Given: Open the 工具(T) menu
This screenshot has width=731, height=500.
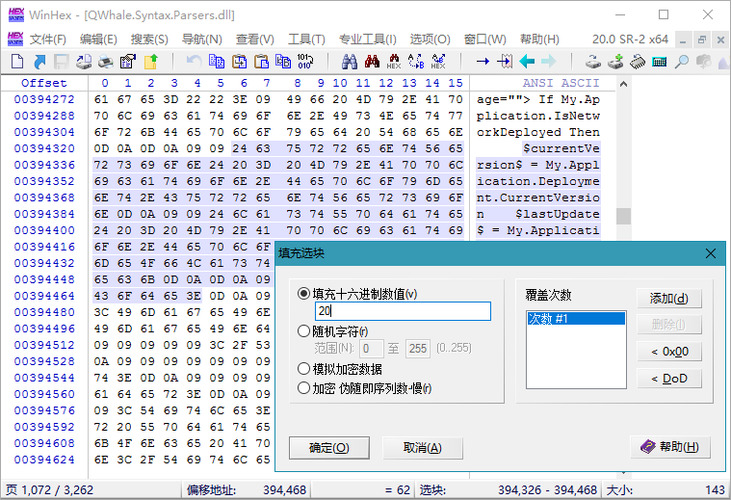Looking at the screenshot, I should pyautogui.click(x=300, y=39).
